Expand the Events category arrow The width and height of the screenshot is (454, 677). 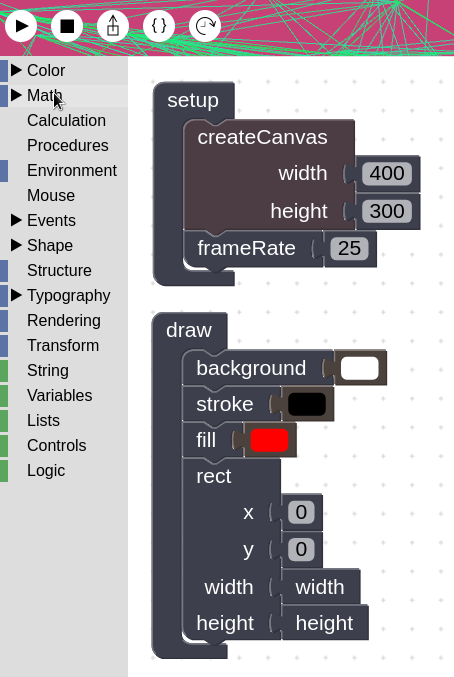click(16, 220)
